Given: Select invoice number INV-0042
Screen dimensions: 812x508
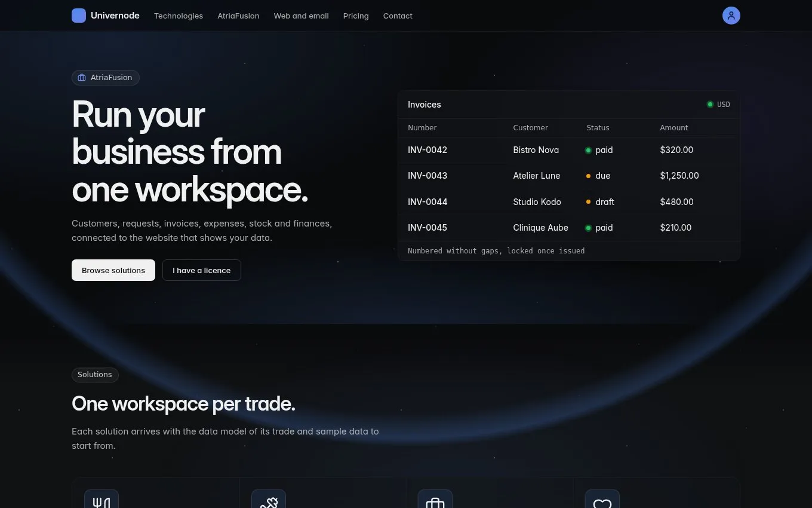Looking at the screenshot, I should (427, 150).
